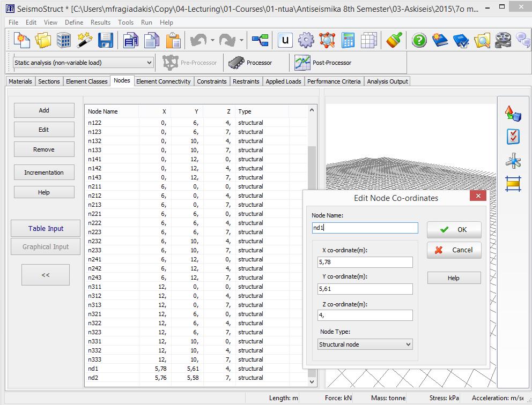Go to the Element Classes tab
Image resolution: width=532 pixels, height=405 pixels.
pyautogui.click(x=86, y=81)
